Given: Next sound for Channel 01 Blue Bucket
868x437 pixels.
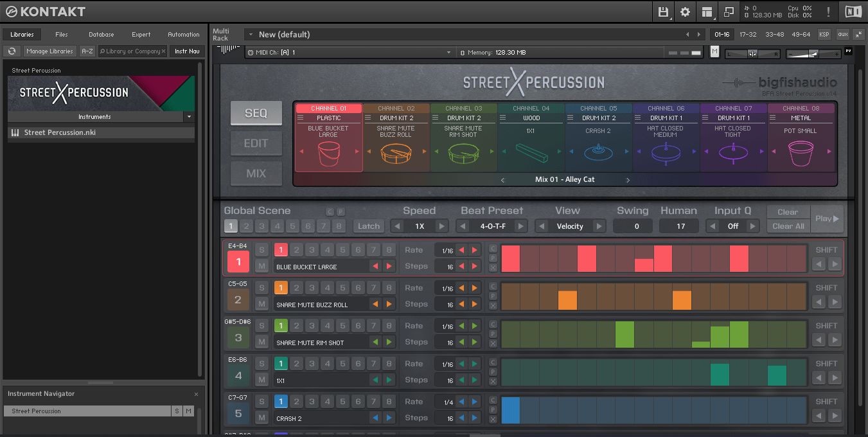Looking at the screenshot, I should 357,152.
